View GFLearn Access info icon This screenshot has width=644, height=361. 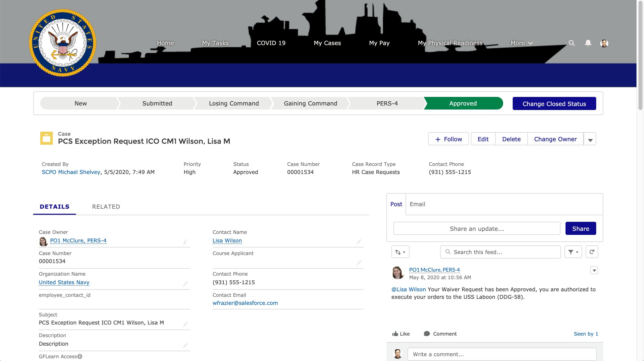[x=79, y=356]
